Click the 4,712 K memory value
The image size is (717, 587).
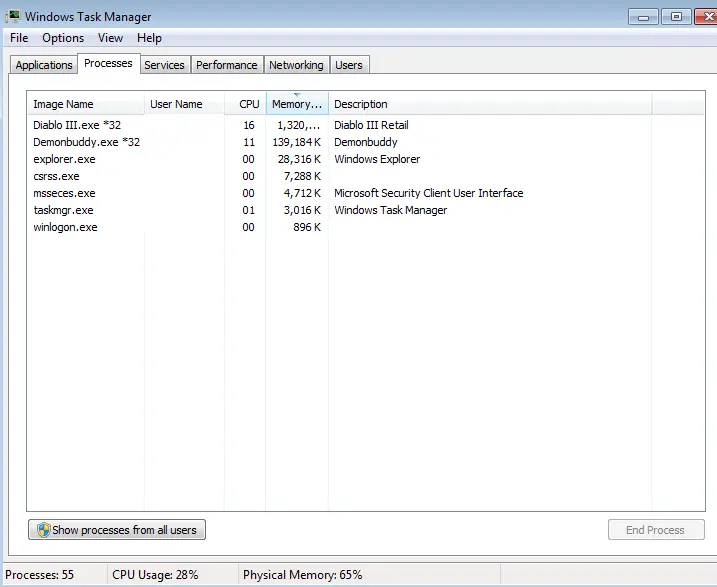click(x=302, y=193)
